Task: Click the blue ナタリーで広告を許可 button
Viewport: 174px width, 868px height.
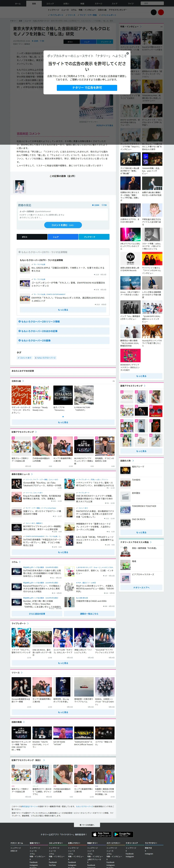Action: point(87,88)
